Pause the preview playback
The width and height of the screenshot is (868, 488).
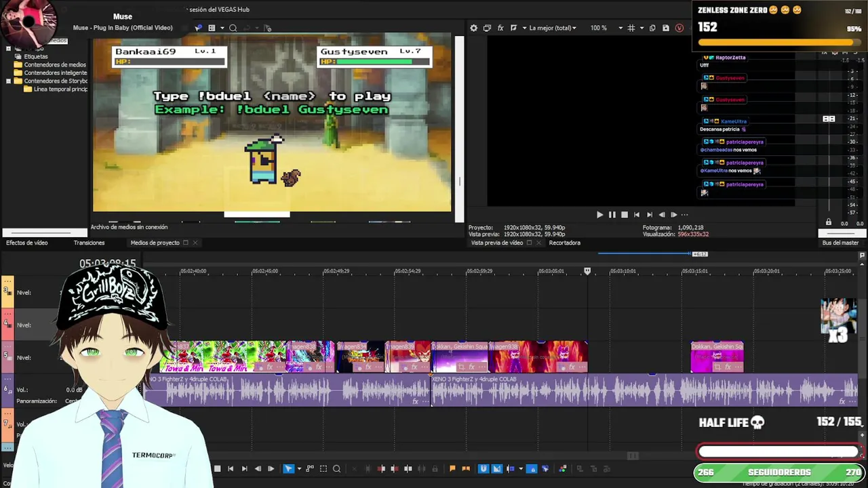pyautogui.click(x=612, y=215)
